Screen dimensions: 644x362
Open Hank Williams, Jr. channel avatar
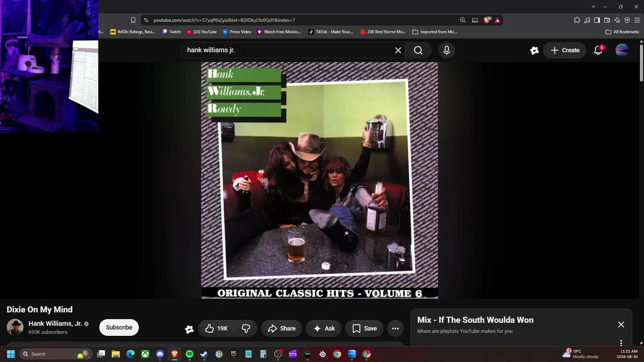click(15, 327)
